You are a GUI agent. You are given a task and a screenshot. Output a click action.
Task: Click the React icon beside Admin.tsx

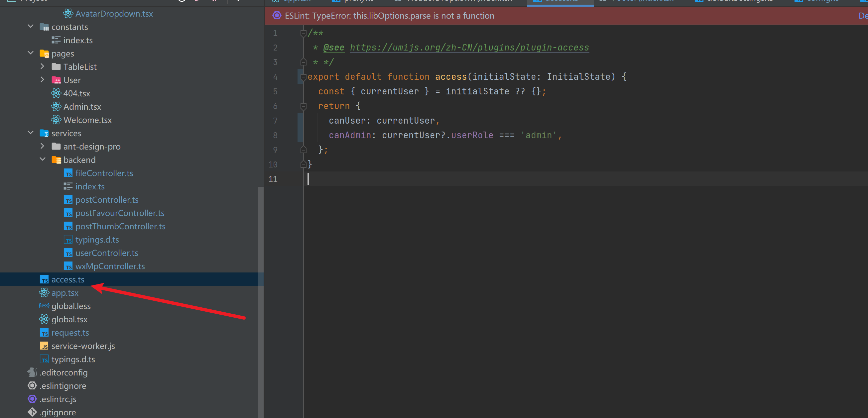click(x=56, y=107)
